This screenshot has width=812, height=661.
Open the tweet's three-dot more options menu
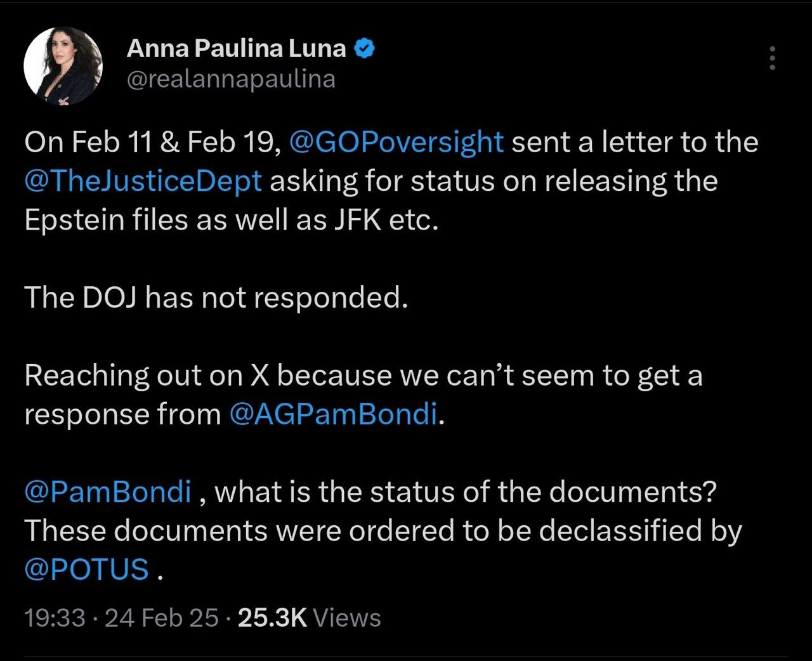(x=772, y=58)
